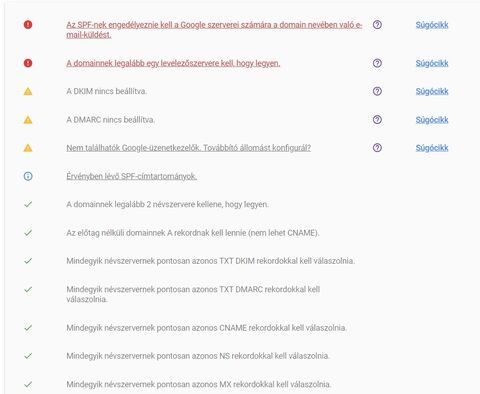Open the question mark icon for DMARC nincs beállítva
Screen dimensions: 480x394
[377, 120]
